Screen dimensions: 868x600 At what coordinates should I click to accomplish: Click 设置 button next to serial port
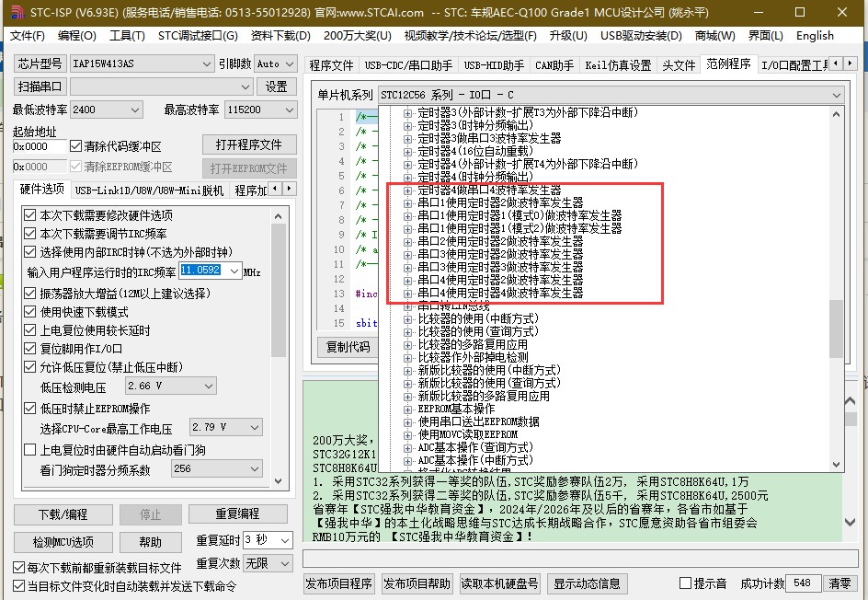click(x=276, y=87)
